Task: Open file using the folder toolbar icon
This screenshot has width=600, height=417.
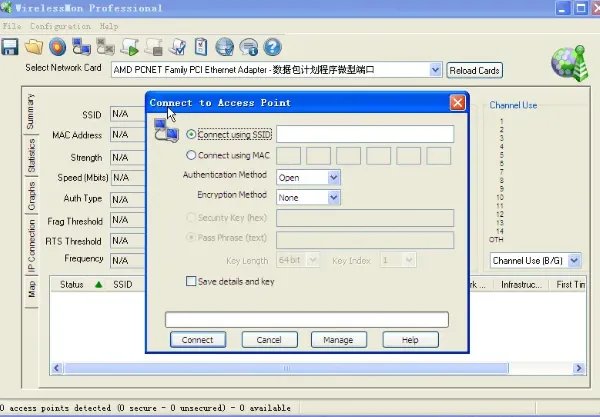Action: point(34,47)
